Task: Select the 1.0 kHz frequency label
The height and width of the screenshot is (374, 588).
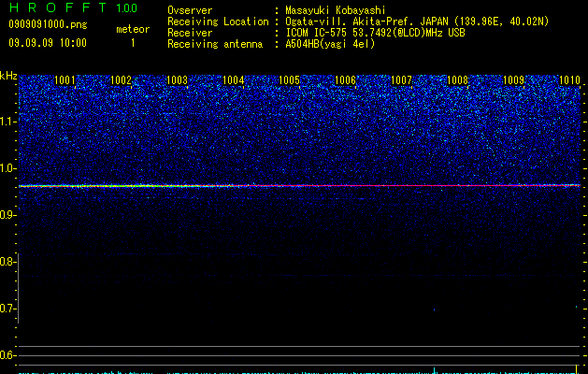Action: (8, 168)
